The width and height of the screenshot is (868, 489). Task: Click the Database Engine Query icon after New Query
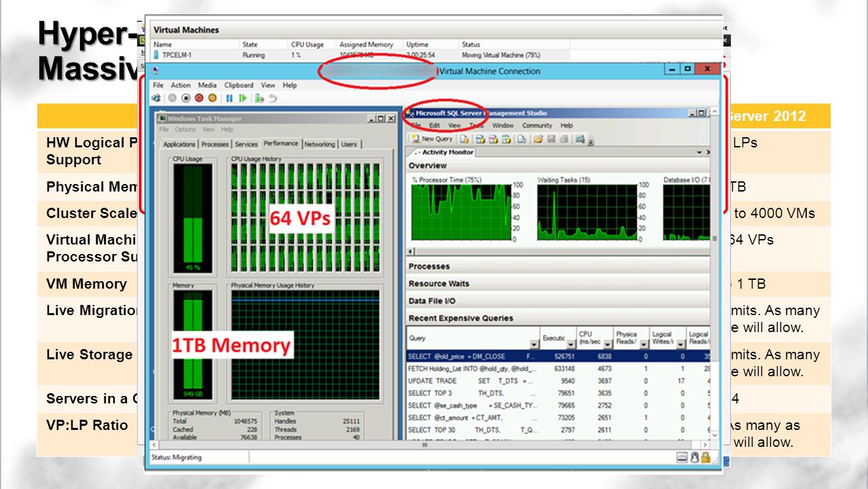coord(464,139)
